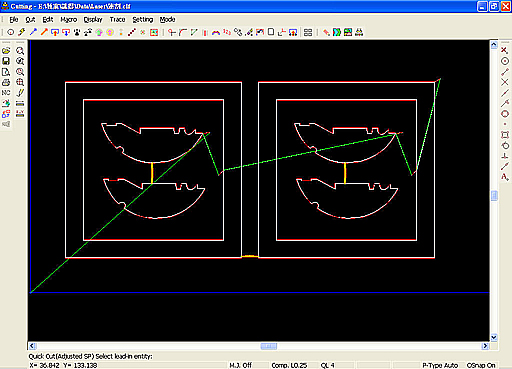Toggle M.J. Off status indicator
512x369 pixels.
(240, 365)
